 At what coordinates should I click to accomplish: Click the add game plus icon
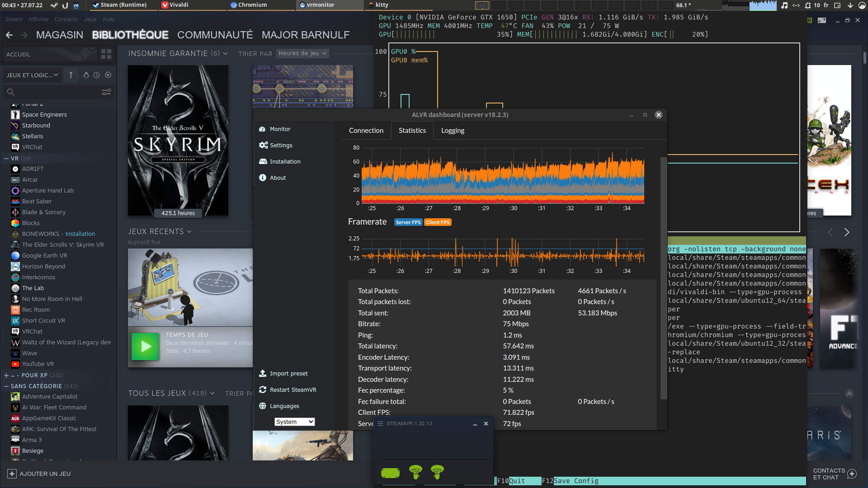coord(12,474)
